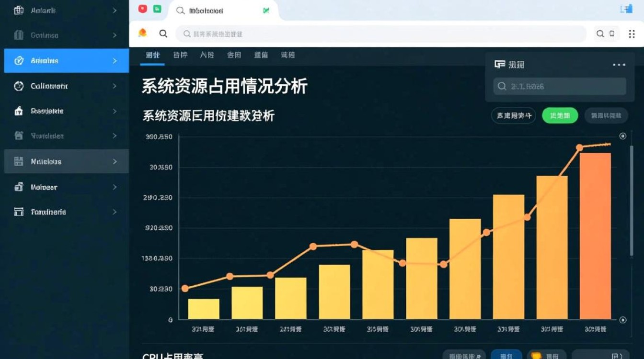The width and height of the screenshot is (644, 359).
Task: Click the first data point on the orange line
Action: 185,289
